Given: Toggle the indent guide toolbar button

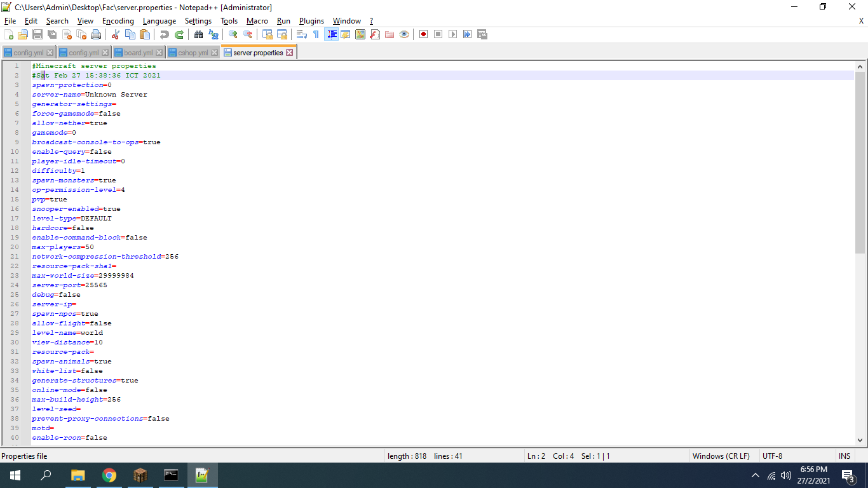Looking at the screenshot, I should point(331,34).
